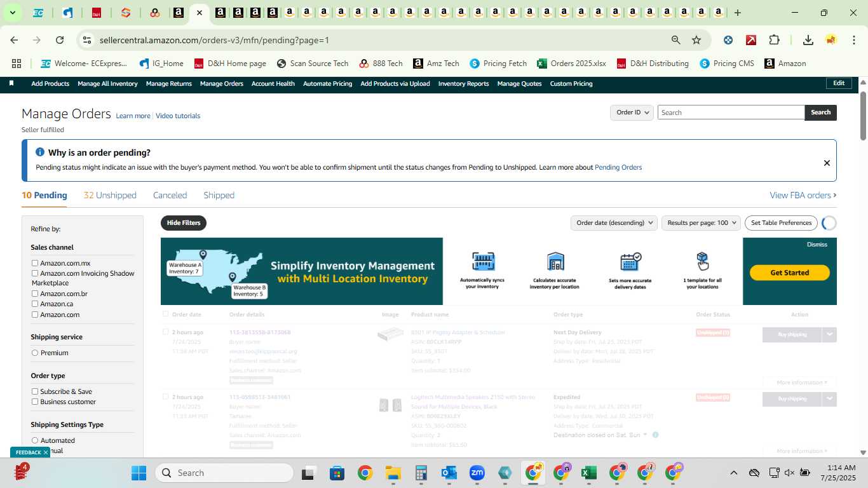Open the Orders 2025.xlsx bookmark
This screenshot has height=488, width=868.
[572, 64]
